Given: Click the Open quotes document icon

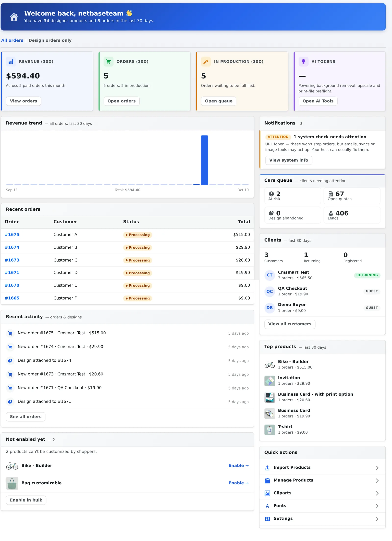Looking at the screenshot, I should [x=331, y=194].
